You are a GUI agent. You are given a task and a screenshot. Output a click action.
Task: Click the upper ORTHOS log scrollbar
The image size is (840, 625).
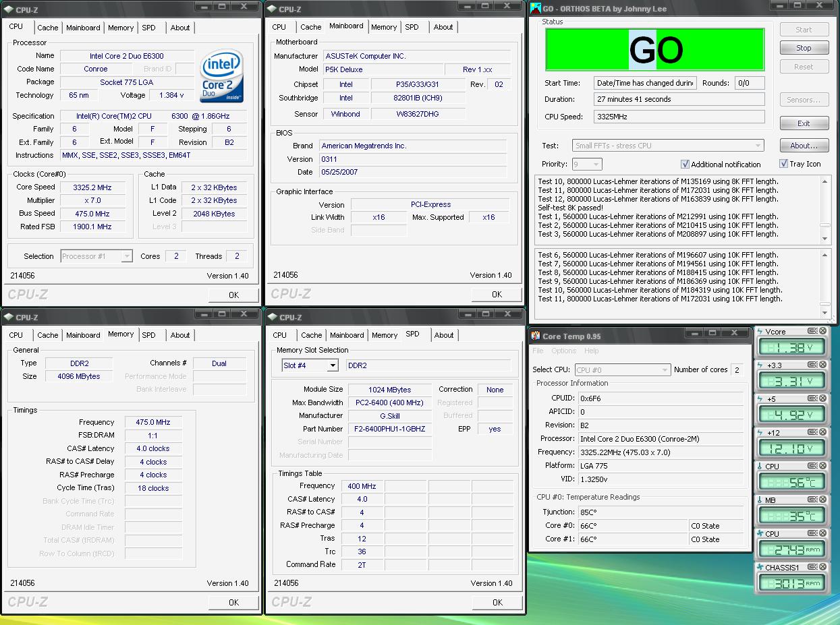[x=825, y=210]
